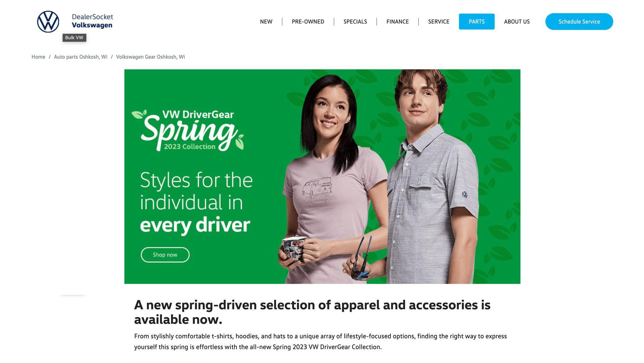Click Volkswagen Gear Oshkosh, Wi breadcrumb

tap(150, 57)
